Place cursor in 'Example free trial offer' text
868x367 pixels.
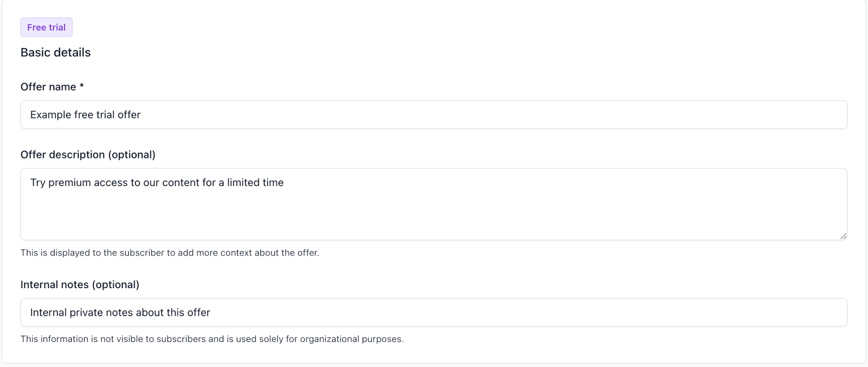click(85, 115)
